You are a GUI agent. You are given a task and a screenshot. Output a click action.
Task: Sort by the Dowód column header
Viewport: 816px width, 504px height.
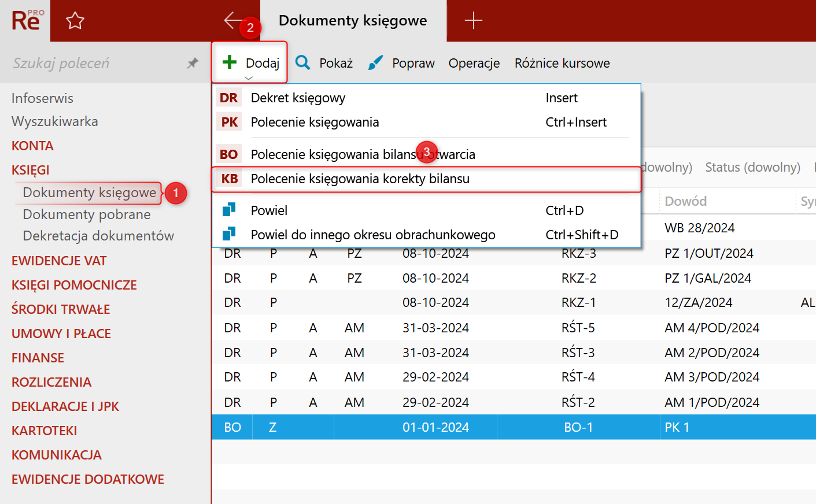[x=686, y=201]
